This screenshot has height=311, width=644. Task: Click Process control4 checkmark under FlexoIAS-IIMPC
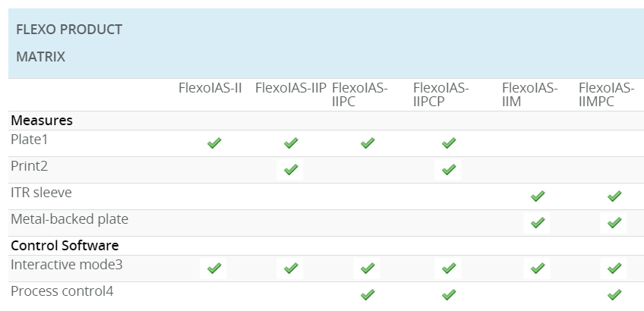(614, 294)
